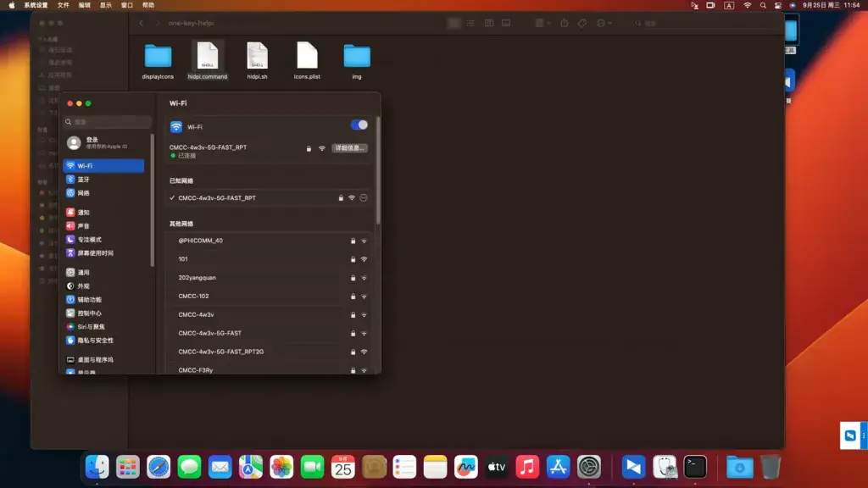Click the settings search field
This screenshot has width=868, height=488.
(x=108, y=122)
